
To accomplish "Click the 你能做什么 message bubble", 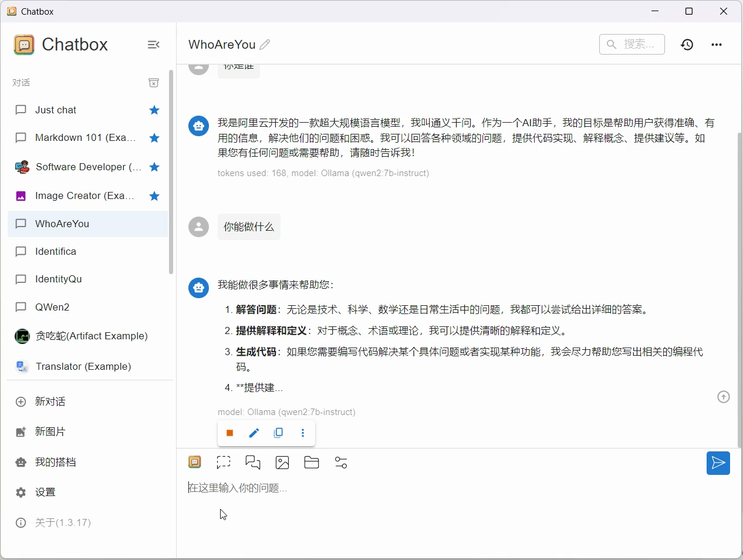I will pyautogui.click(x=249, y=227).
